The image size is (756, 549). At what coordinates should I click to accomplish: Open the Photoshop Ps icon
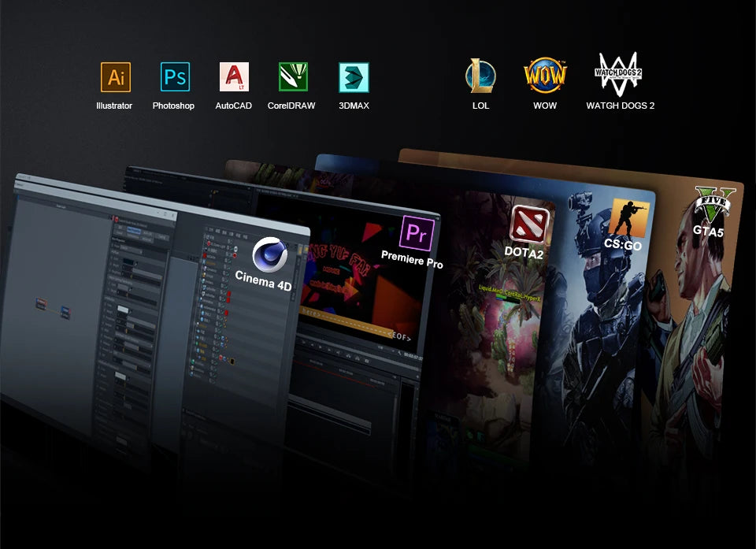[175, 77]
